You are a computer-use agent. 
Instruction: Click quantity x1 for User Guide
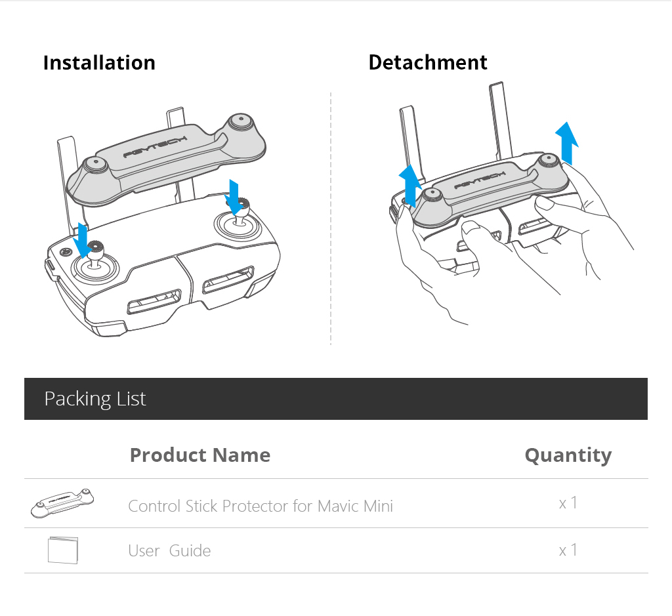pyautogui.click(x=568, y=550)
